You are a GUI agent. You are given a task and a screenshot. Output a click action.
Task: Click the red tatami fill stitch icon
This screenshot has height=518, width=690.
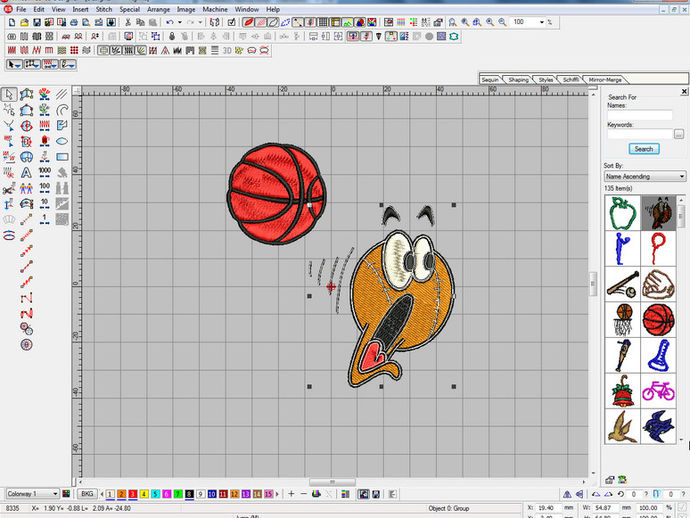pyautogui.click(x=12, y=51)
